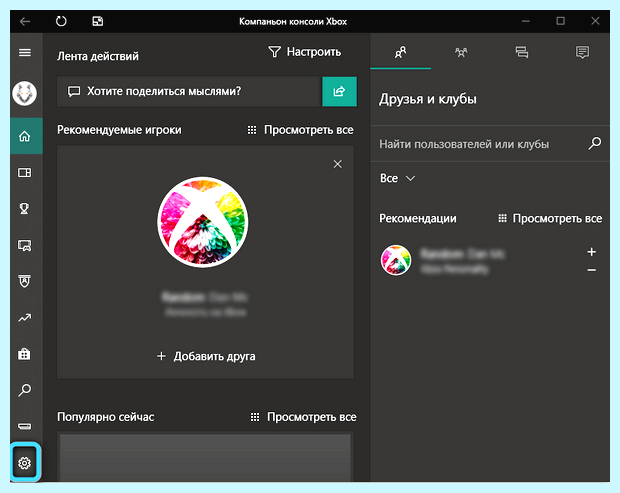Add recommended friend with plus icon
Screen dimensions: 620x493
pos(592,252)
